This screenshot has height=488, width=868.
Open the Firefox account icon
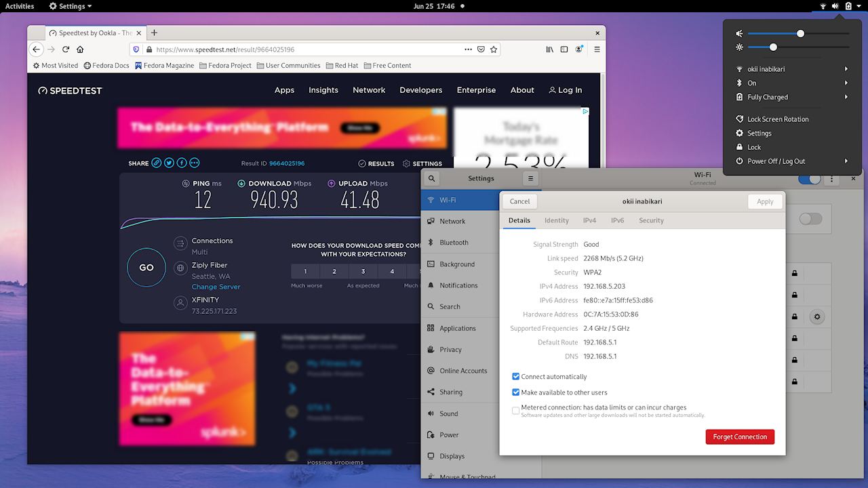pos(579,49)
